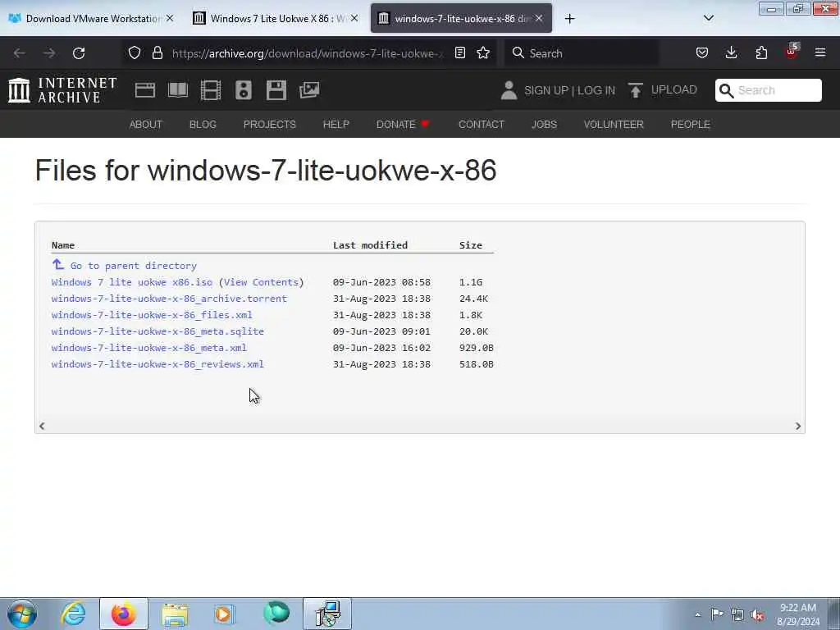Close the Download VMware Workstation tab

coord(169,18)
